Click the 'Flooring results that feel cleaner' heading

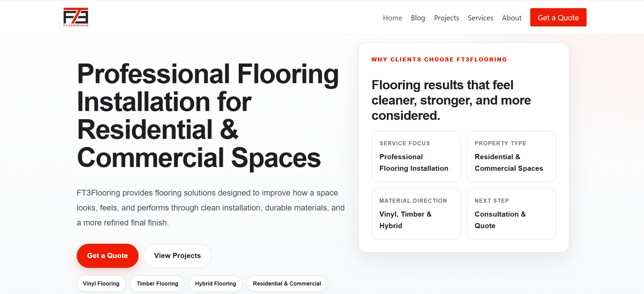pyautogui.click(x=451, y=100)
